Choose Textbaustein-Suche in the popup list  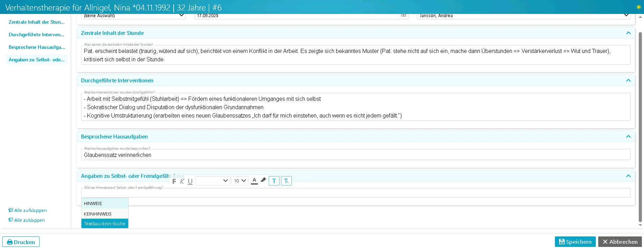pyautogui.click(x=104, y=224)
